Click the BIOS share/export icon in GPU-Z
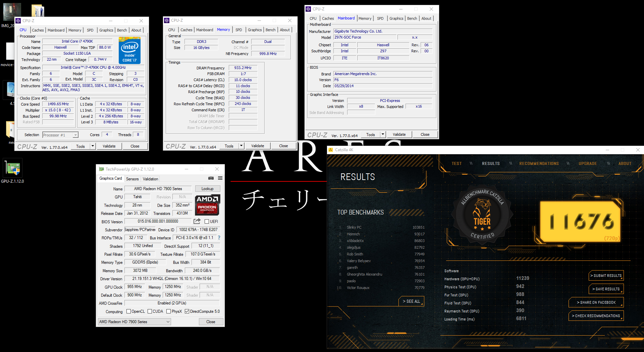Image resolution: width=644 pixels, height=352 pixels. coord(197,221)
